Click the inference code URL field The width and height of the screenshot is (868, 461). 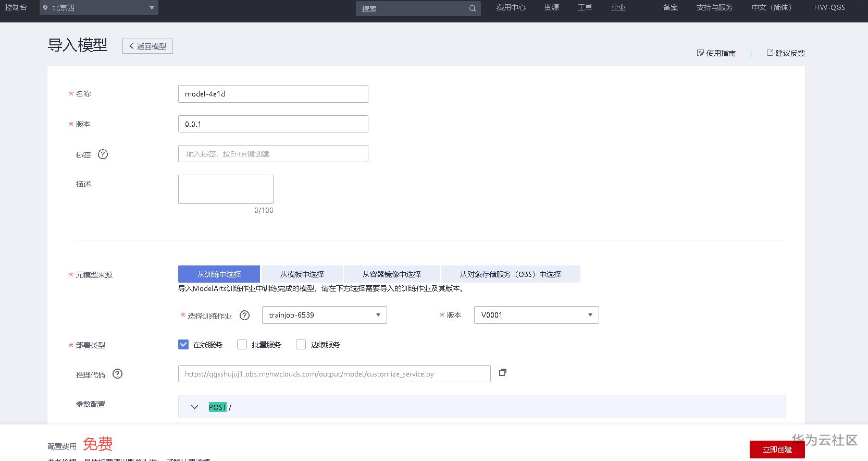click(x=334, y=374)
